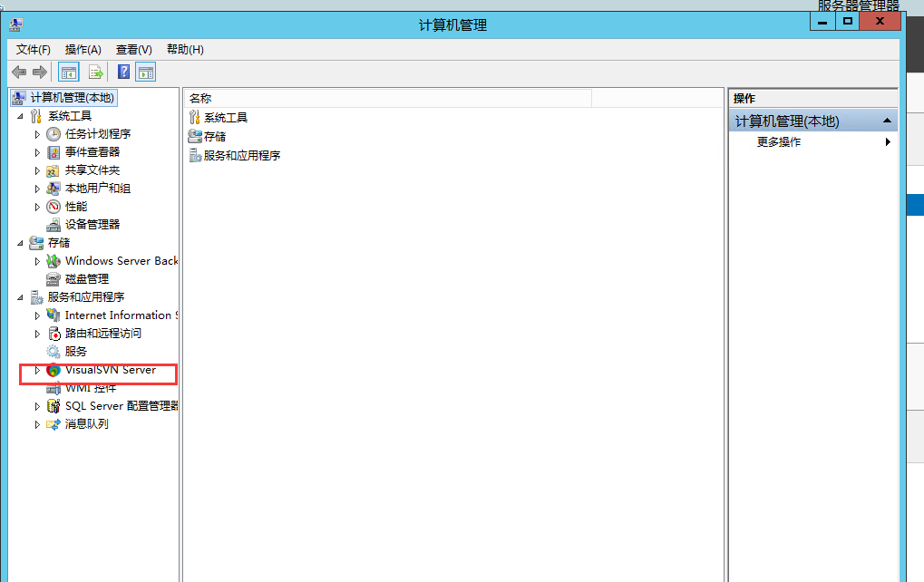
Task: Select 存储 text in the center list
Action: 215,137
